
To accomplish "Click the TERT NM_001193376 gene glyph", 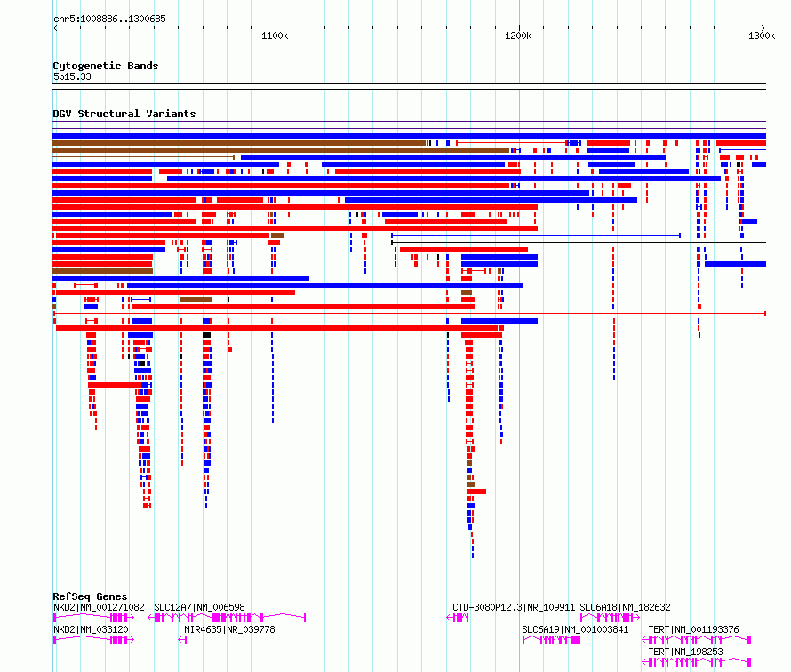I will click(696, 640).
